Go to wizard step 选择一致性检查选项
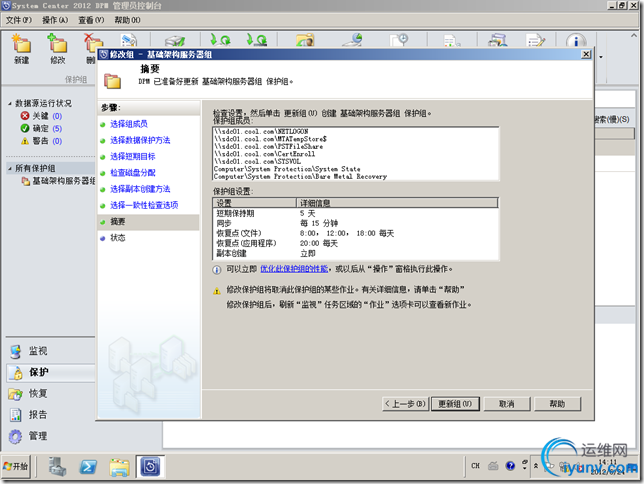Viewport: 644px width, 484px height. (x=144, y=205)
